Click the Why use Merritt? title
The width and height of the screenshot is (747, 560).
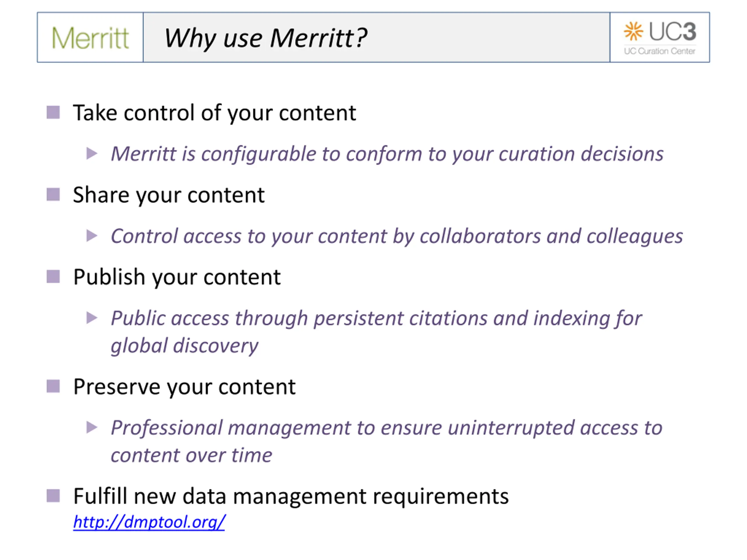[x=266, y=38]
